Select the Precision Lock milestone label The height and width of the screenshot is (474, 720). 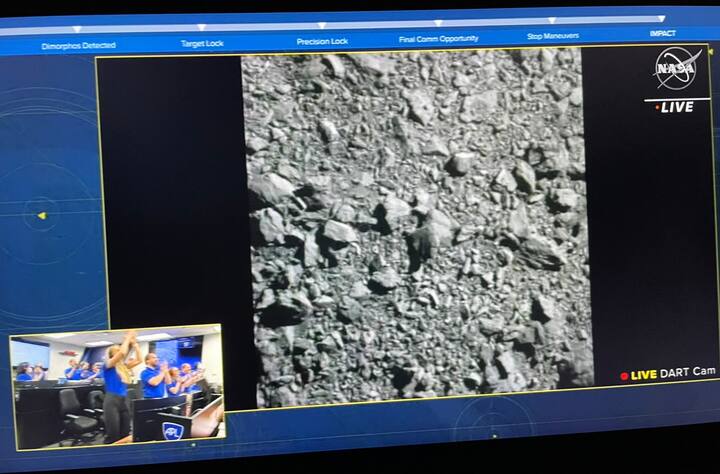(x=322, y=41)
